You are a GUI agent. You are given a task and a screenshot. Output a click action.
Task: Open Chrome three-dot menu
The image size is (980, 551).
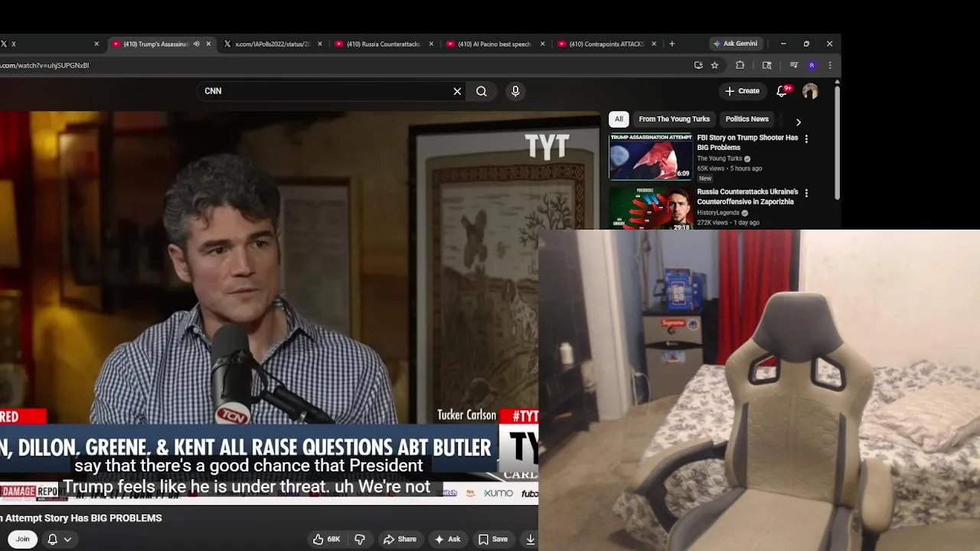(x=830, y=65)
